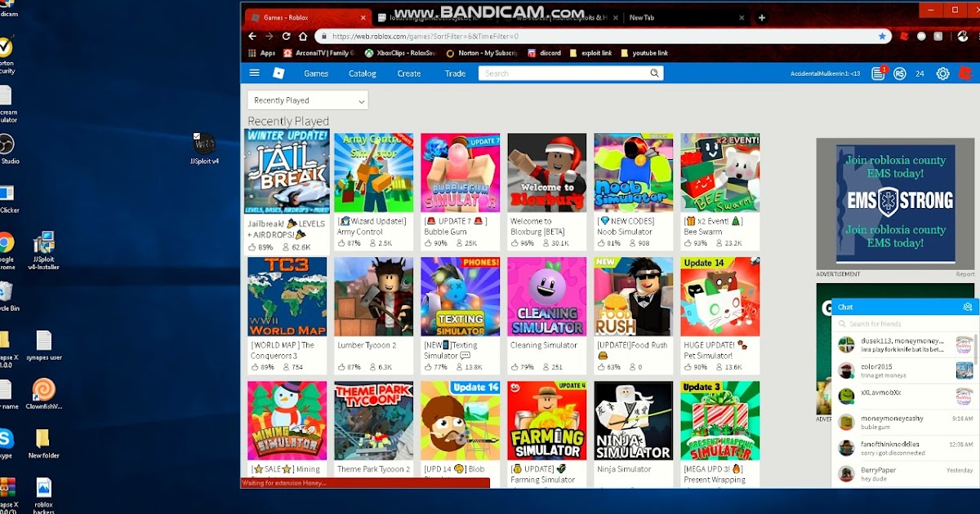Open the youtube link bookmark folder
The height and width of the screenshot is (514, 980).
[x=644, y=53]
